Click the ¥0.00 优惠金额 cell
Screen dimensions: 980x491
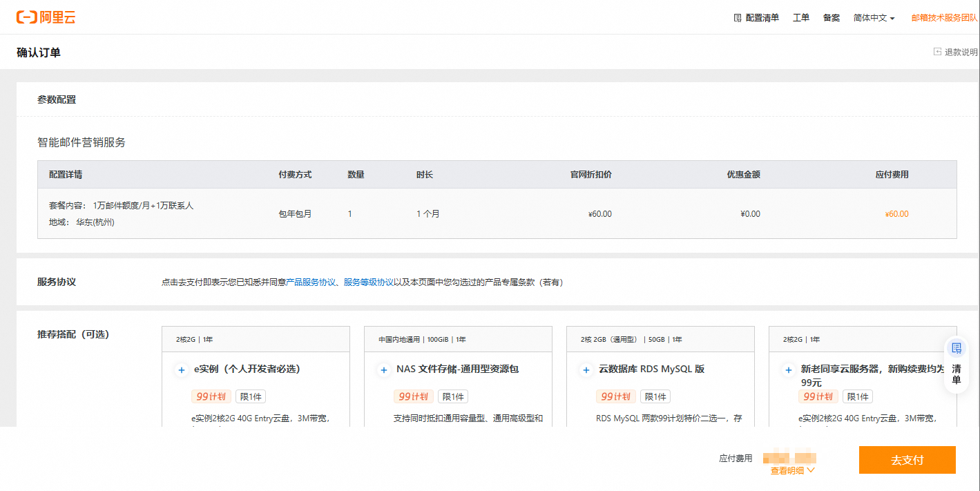[750, 214]
